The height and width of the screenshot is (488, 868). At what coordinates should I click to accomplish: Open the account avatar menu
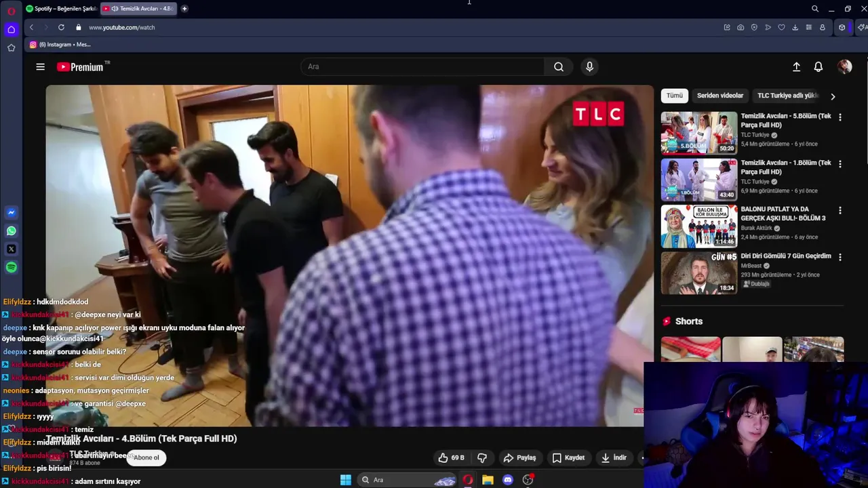click(x=844, y=66)
